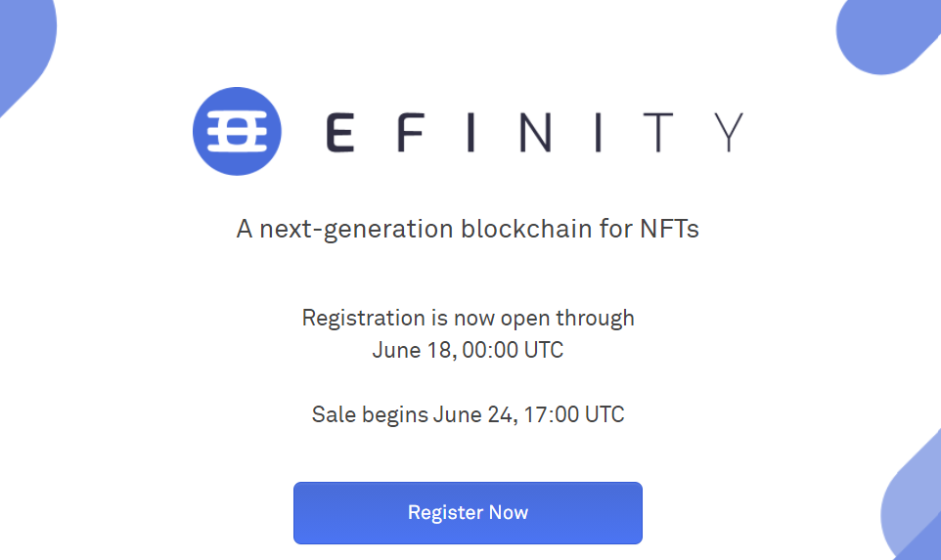This screenshot has width=941, height=560.
Task: Click the word 'NFTs' in the tagline
Action: 670,229
